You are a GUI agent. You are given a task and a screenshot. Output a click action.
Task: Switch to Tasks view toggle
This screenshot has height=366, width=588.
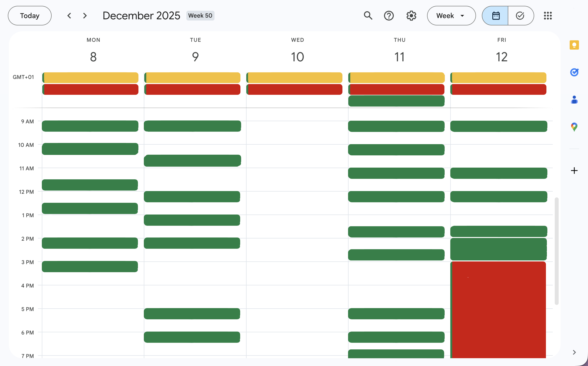[x=520, y=16]
